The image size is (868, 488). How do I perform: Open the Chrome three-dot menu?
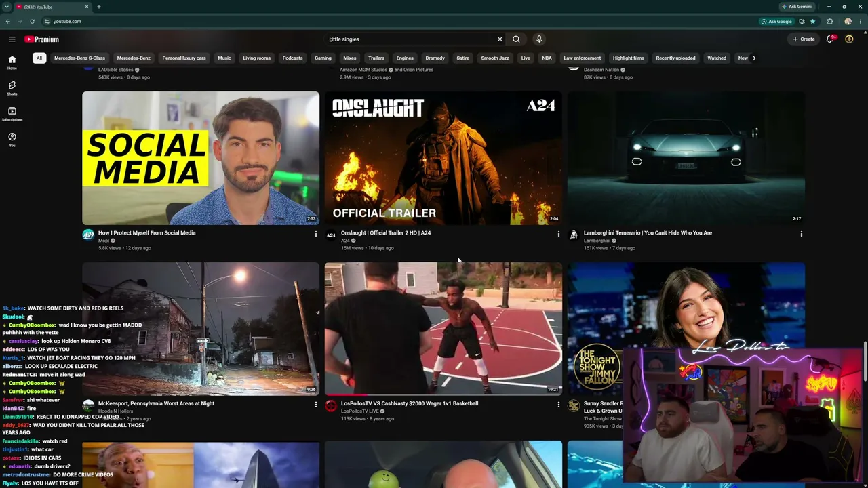(861, 22)
